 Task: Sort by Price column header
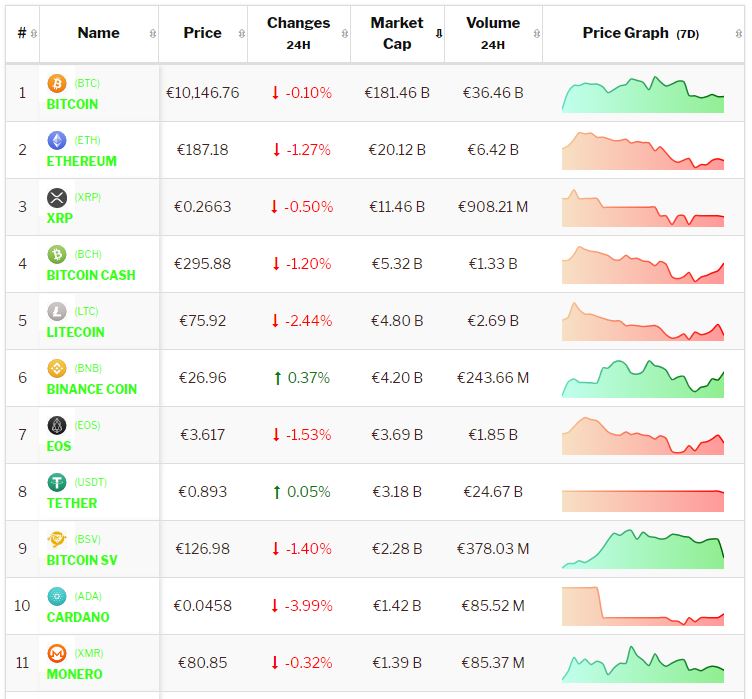click(202, 33)
